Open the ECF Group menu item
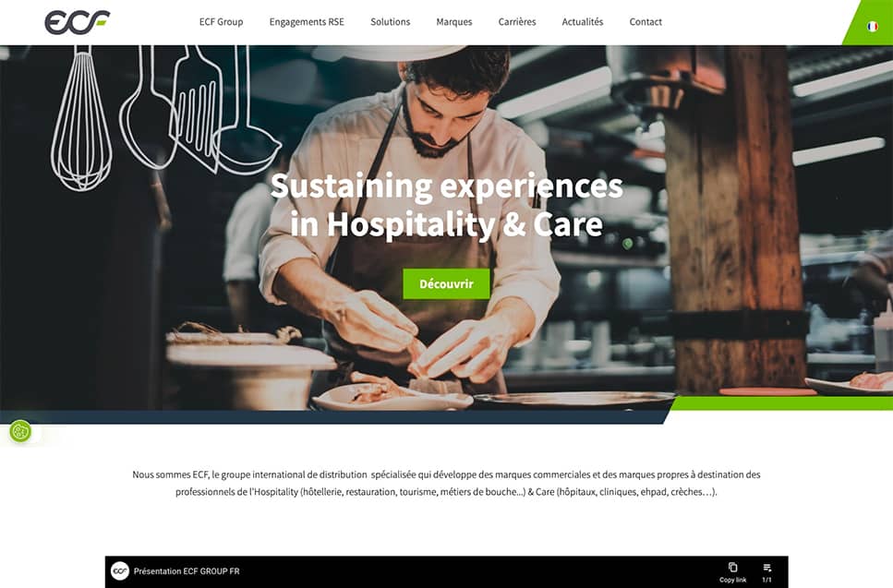The image size is (893, 588). (221, 21)
